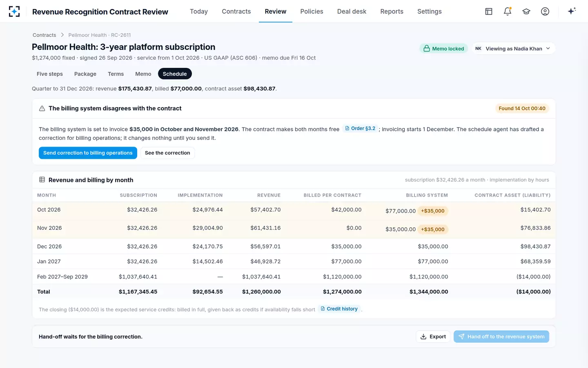Expand the Viewing as Nadia Khan dropdown

(x=513, y=49)
